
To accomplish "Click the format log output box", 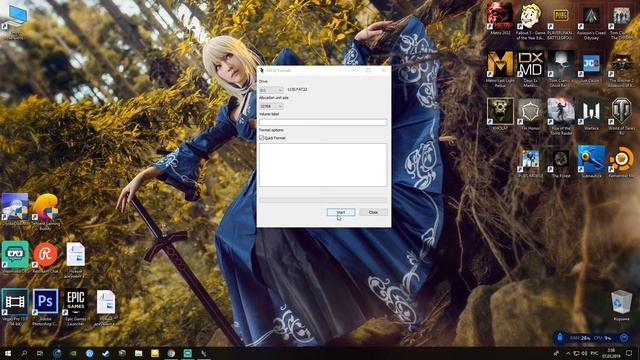I will 323,165.
